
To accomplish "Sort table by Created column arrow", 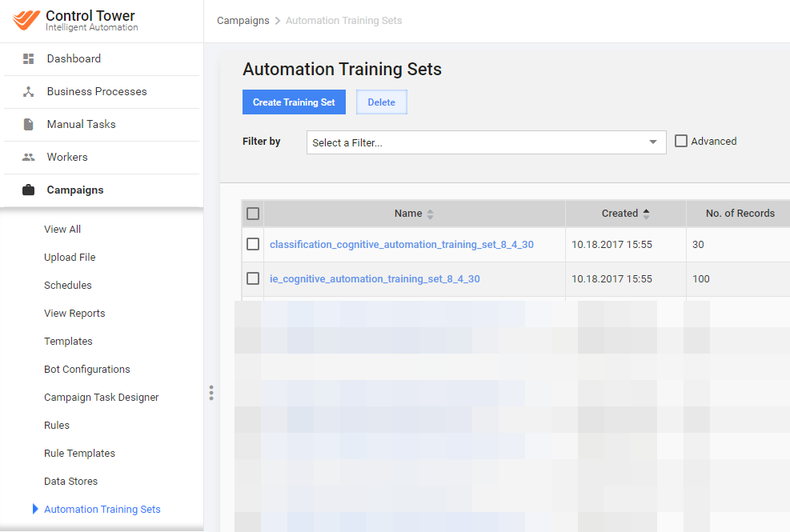I will (x=646, y=213).
